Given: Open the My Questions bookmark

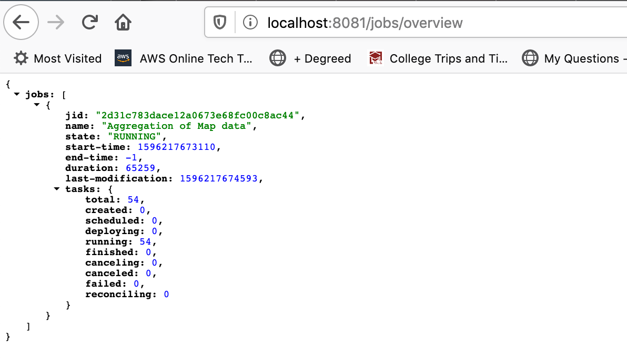Looking at the screenshot, I should pos(573,58).
